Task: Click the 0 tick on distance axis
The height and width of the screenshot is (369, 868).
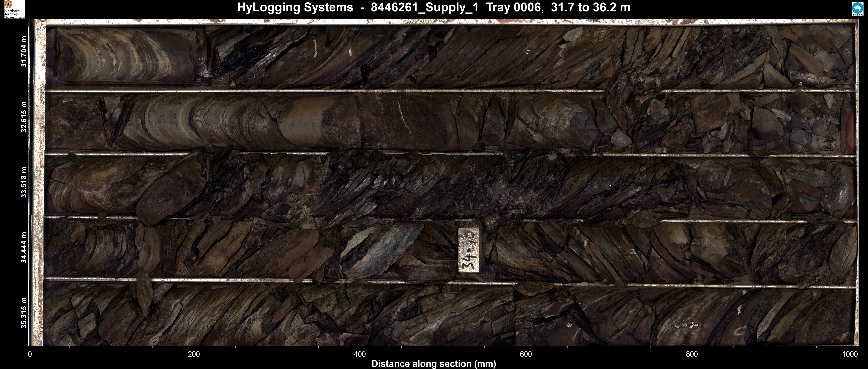Action: pos(30,354)
